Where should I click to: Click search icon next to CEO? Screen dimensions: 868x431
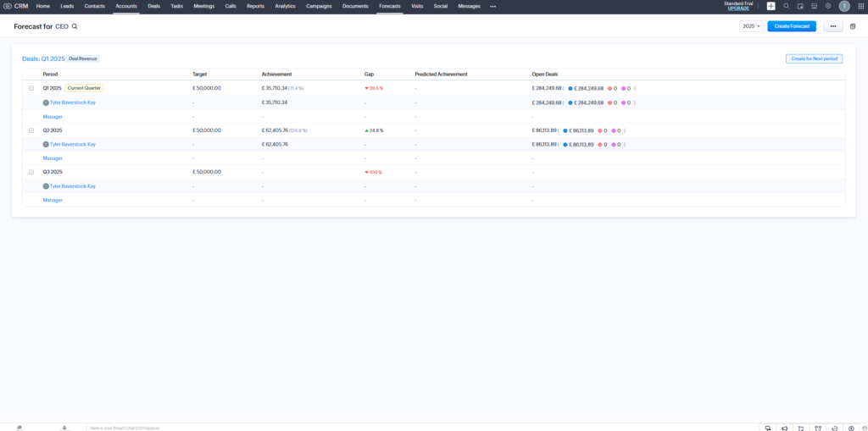coord(75,26)
